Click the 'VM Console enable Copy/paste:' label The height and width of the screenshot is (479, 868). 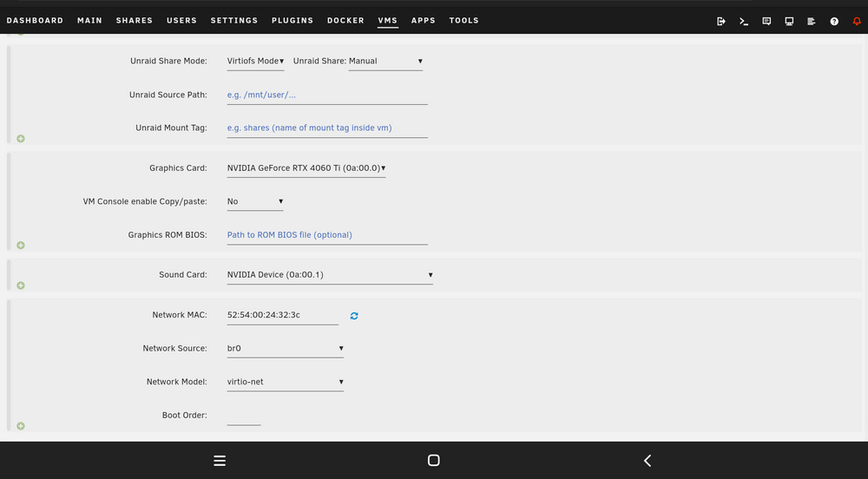tap(145, 201)
